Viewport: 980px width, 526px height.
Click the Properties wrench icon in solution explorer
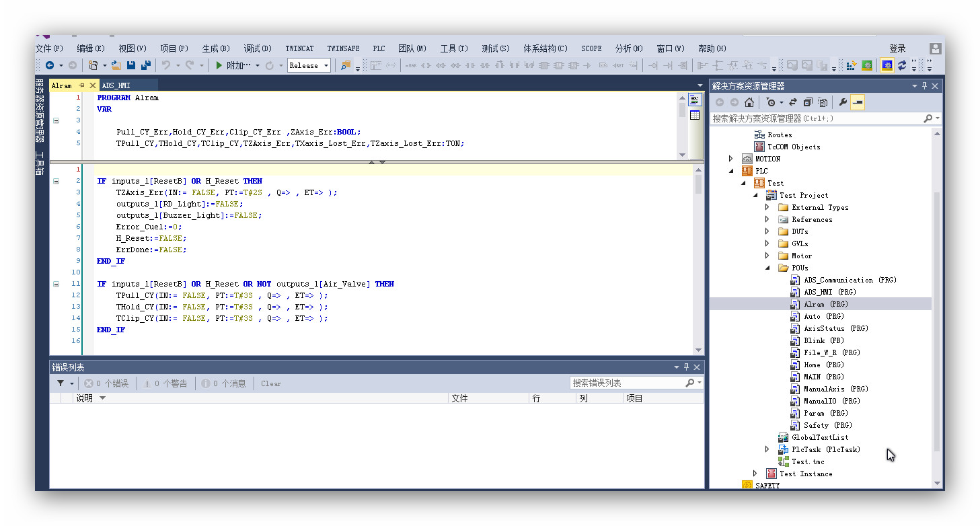(843, 102)
